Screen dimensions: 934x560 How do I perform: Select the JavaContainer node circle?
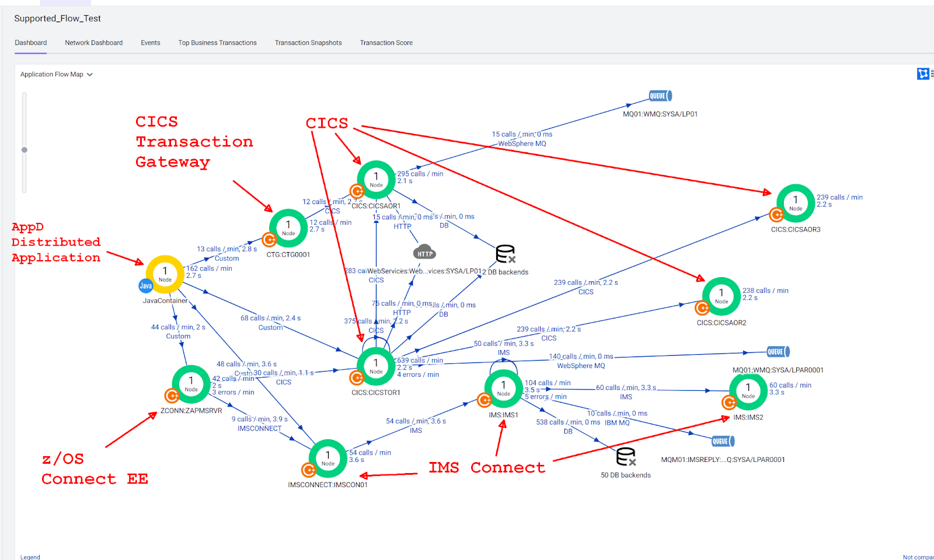click(165, 274)
